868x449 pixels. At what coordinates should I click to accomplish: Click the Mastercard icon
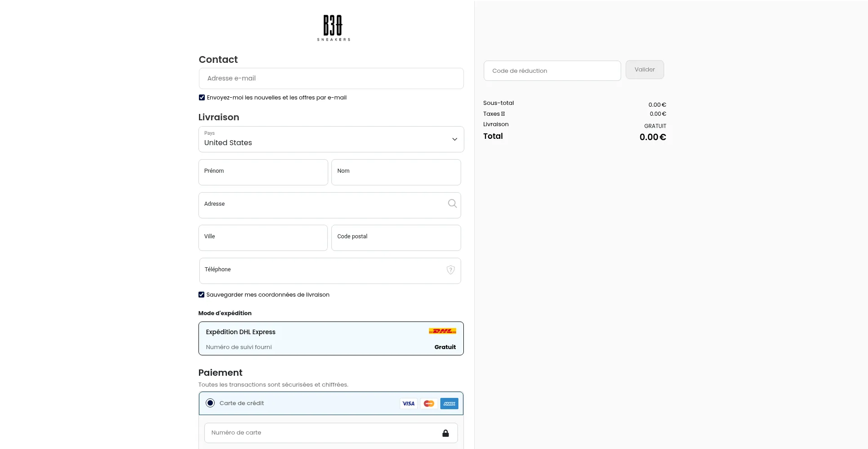429,403
